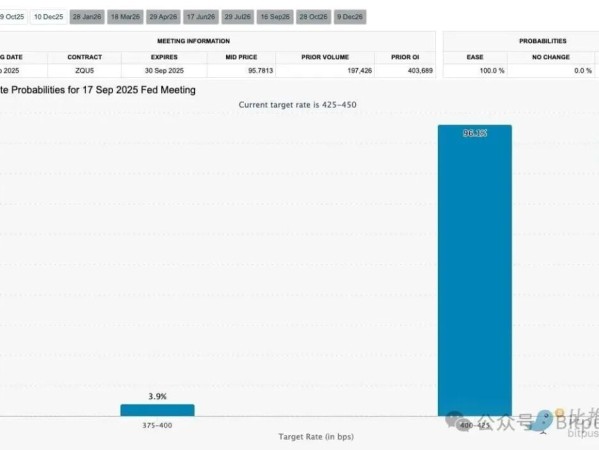Click the EASE column header
Image resolution: width=599 pixels, height=450 pixels.
pos(475,57)
